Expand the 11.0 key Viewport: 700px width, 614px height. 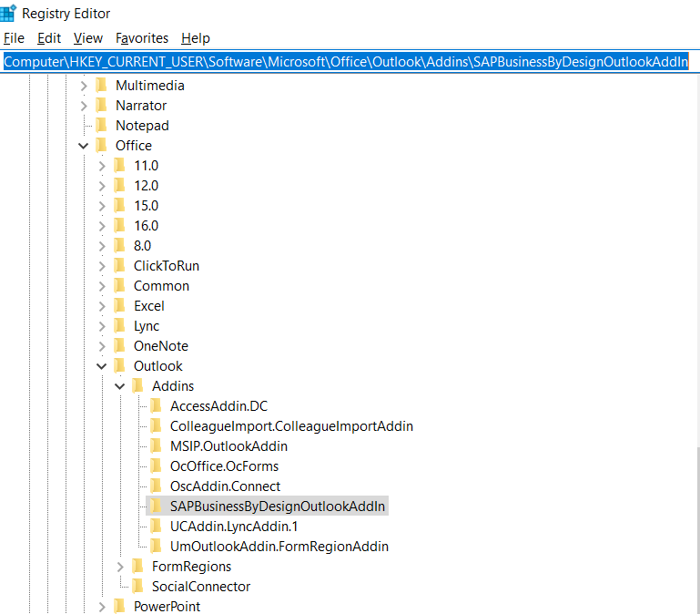(102, 166)
